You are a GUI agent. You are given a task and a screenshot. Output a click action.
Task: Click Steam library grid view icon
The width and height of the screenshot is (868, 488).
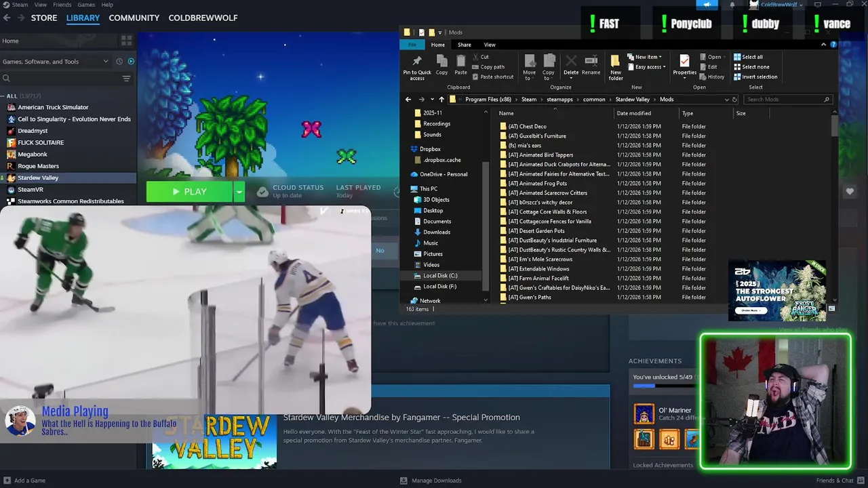click(x=126, y=41)
